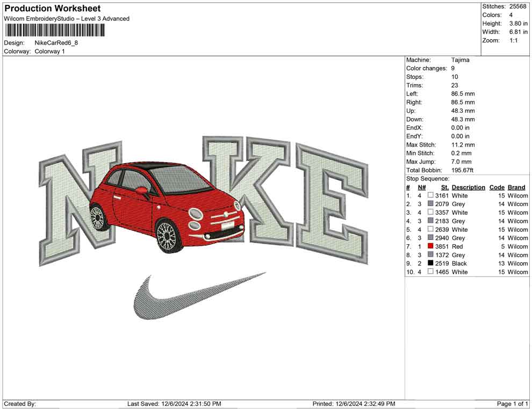The width and height of the screenshot is (532, 409).
Task: Click the Tajima machine value
Action: [460, 60]
